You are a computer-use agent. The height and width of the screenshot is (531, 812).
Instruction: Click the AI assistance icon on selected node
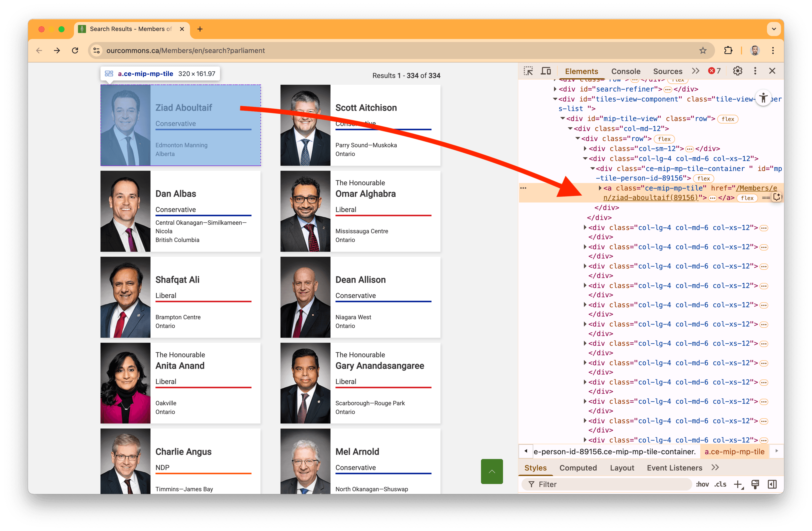pos(776,197)
